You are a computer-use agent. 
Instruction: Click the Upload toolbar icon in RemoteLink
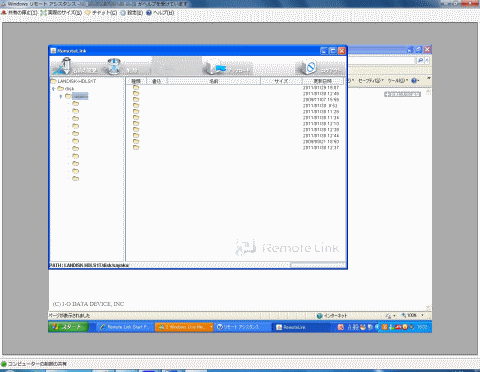216,67
